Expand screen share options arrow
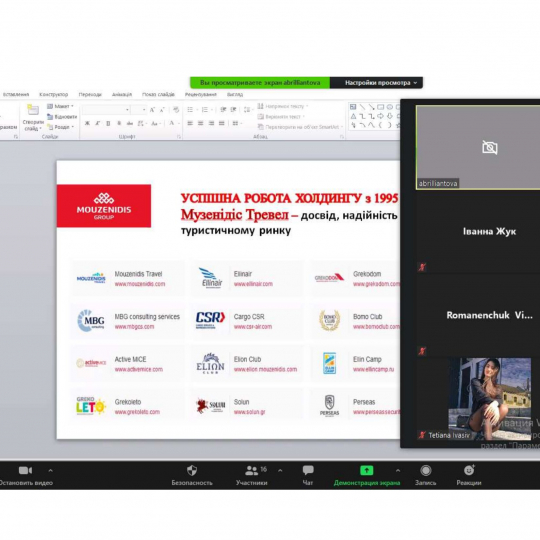540x540 pixels. [x=398, y=470]
